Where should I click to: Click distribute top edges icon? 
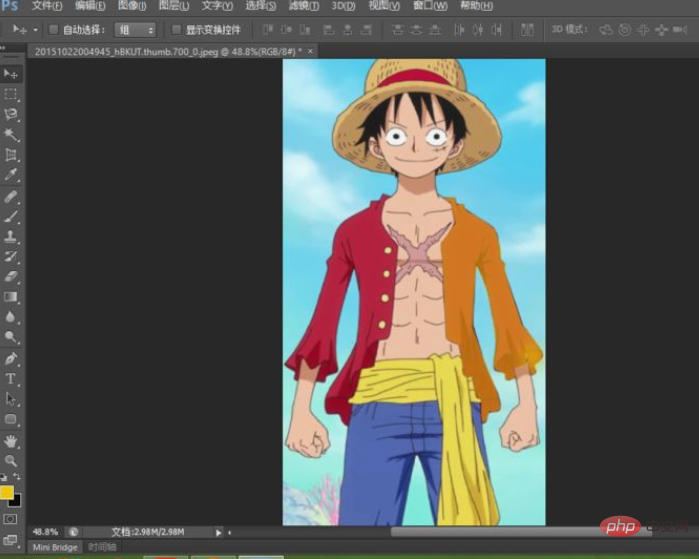coord(397,30)
